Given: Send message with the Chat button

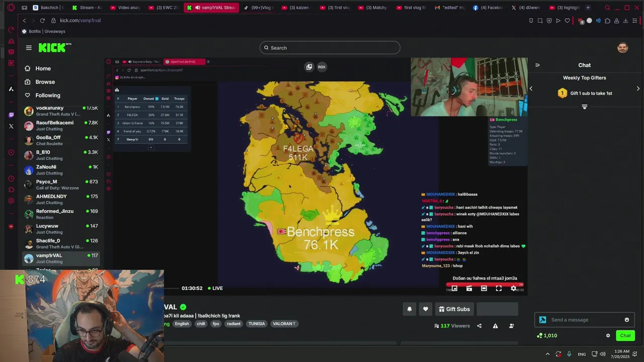Looking at the screenshot, I should click(625, 335).
